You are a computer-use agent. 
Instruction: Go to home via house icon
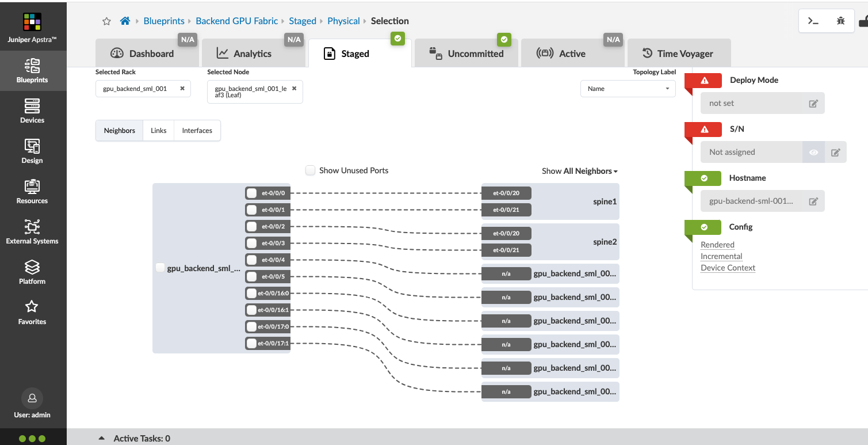coord(125,21)
